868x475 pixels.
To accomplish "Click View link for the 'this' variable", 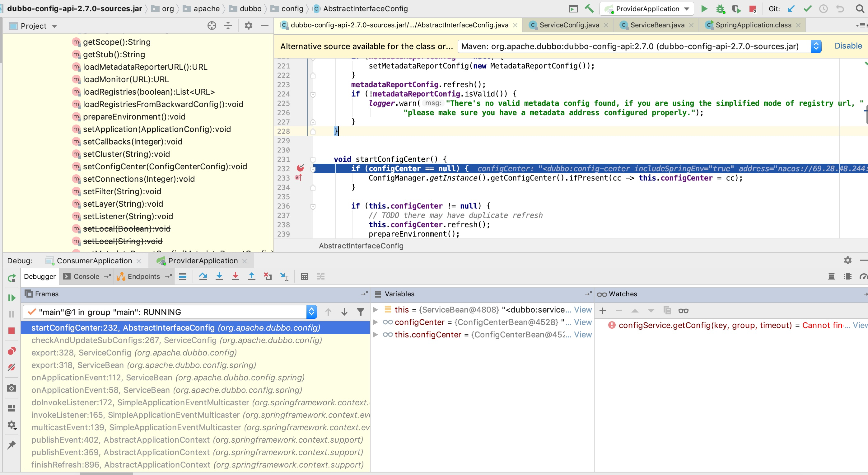I will coord(583,310).
